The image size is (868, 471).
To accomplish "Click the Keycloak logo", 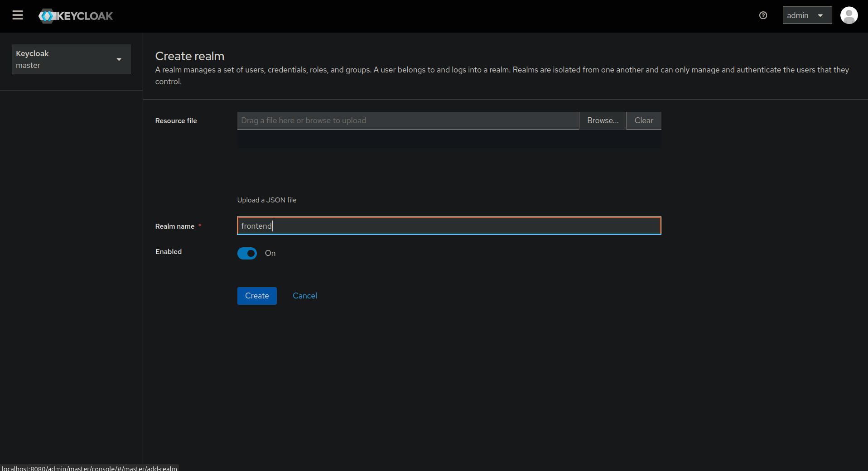I will [76, 16].
